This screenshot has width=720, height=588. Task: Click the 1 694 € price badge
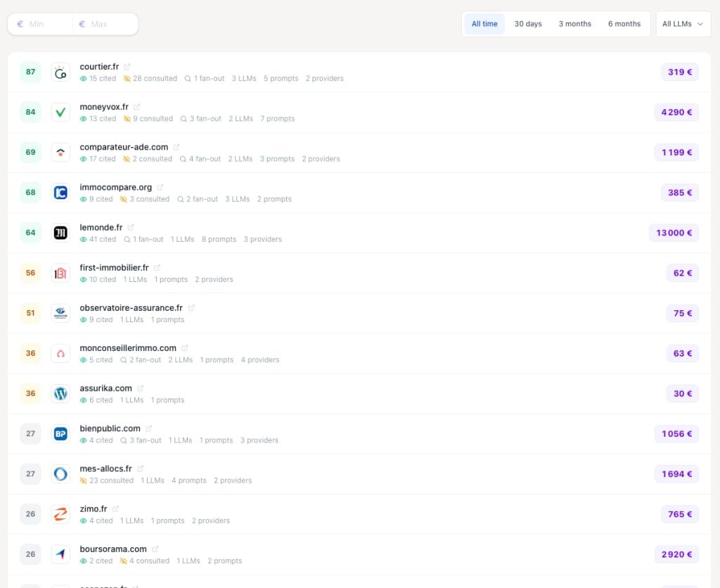676,474
